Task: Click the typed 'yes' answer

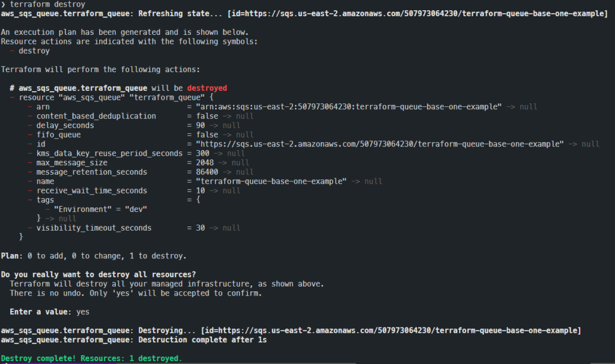Action: (83, 312)
